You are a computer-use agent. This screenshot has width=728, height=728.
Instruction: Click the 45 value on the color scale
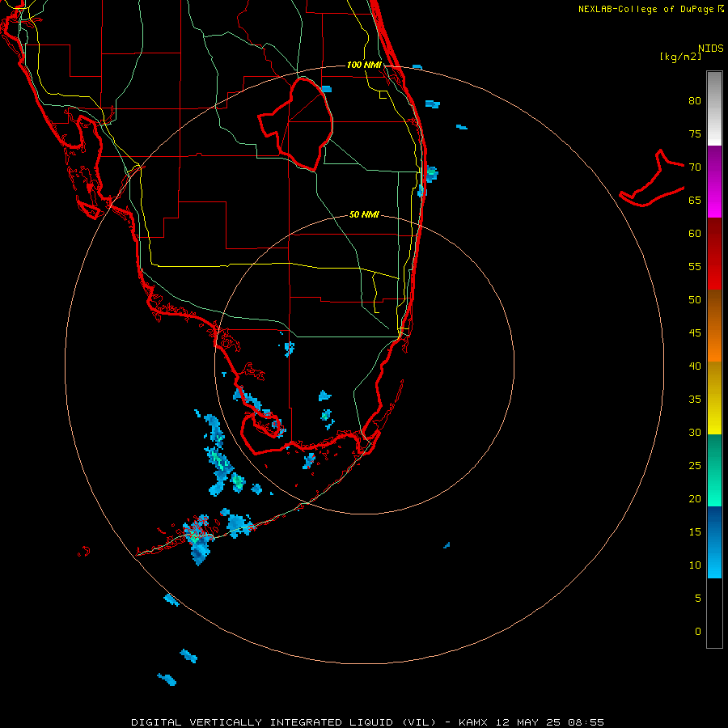tap(695, 333)
